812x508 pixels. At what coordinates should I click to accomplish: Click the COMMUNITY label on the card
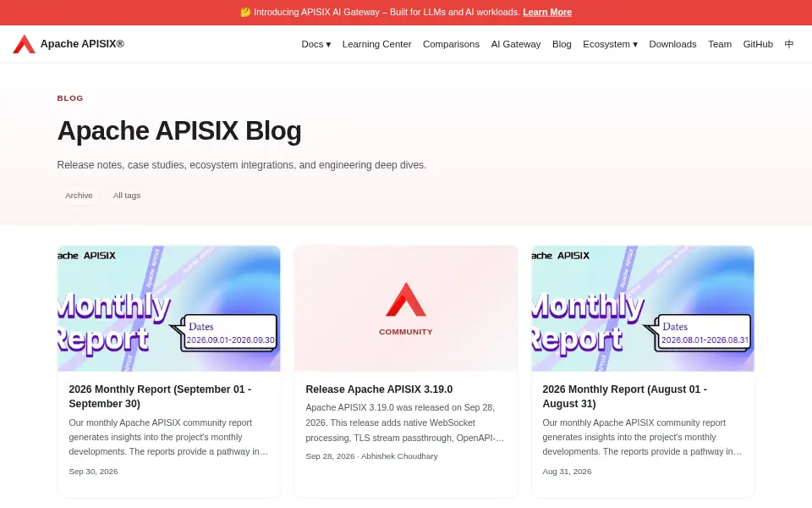pyautogui.click(x=406, y=332)
